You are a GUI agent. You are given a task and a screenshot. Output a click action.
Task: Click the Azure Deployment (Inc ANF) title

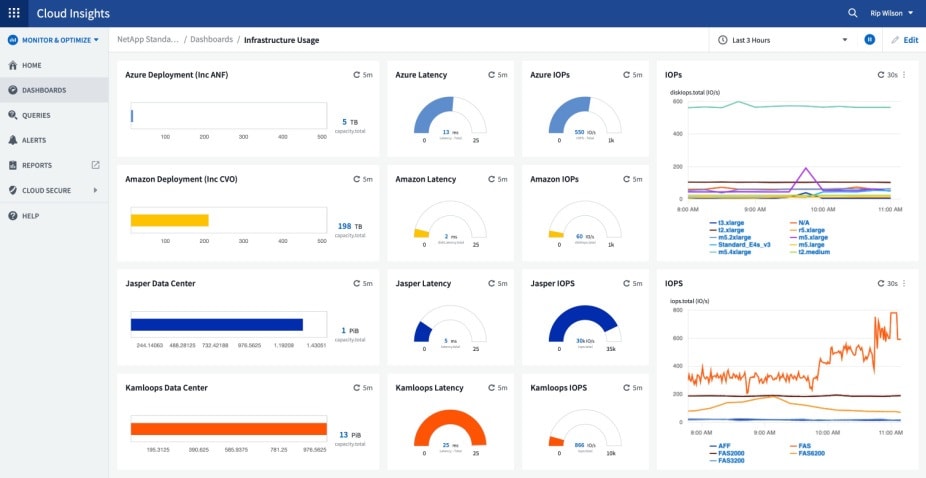tap(177, 75)
